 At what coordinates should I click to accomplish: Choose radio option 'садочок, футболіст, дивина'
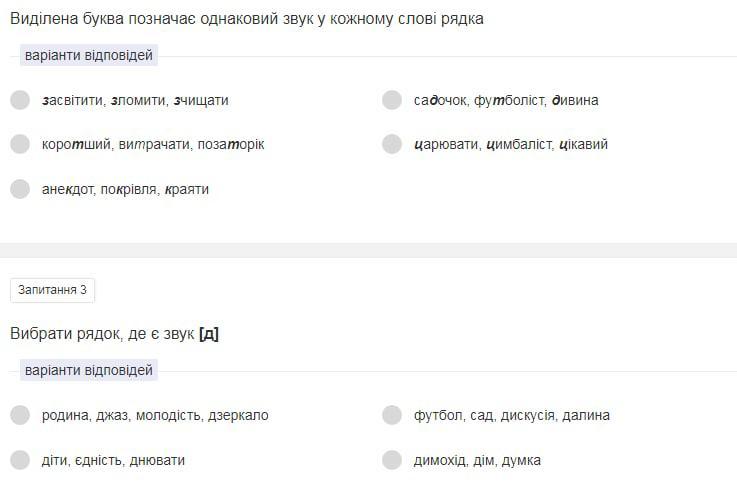(392, 100)
